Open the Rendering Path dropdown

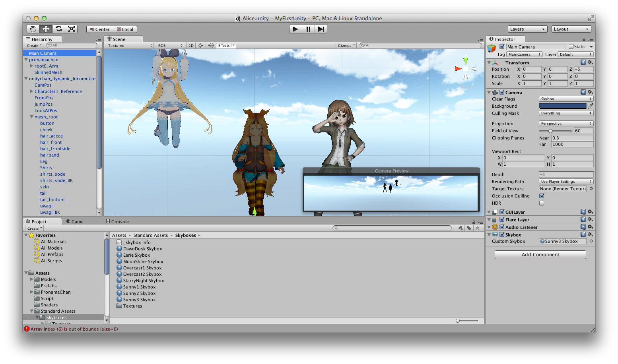(x=566, y=182)
